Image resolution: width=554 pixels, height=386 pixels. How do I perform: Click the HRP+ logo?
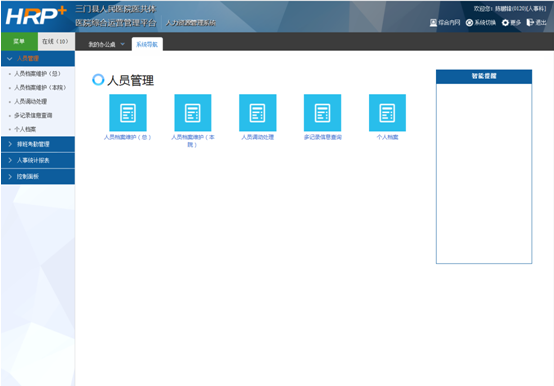coord(36,16)
